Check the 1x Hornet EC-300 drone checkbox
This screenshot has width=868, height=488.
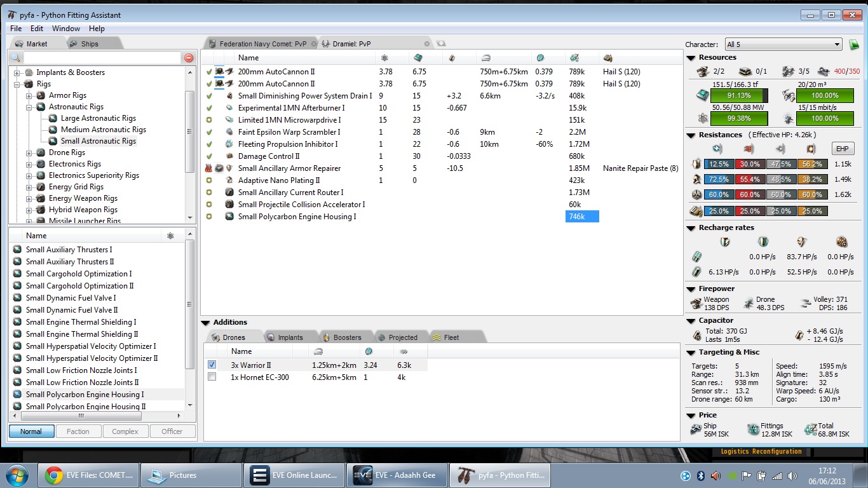point(212,377)
